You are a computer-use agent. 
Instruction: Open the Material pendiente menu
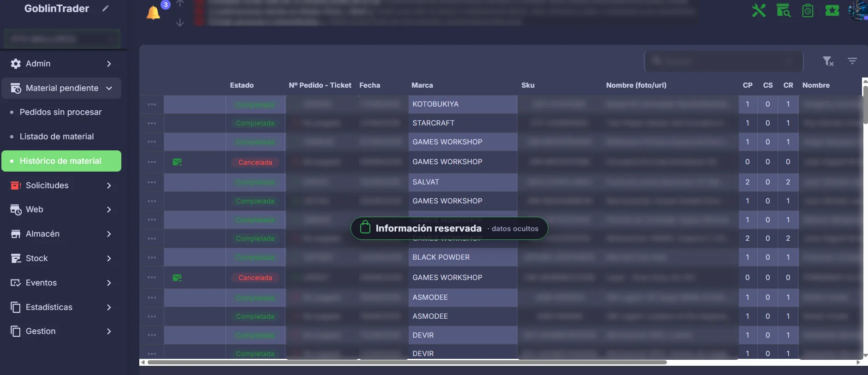61,88
